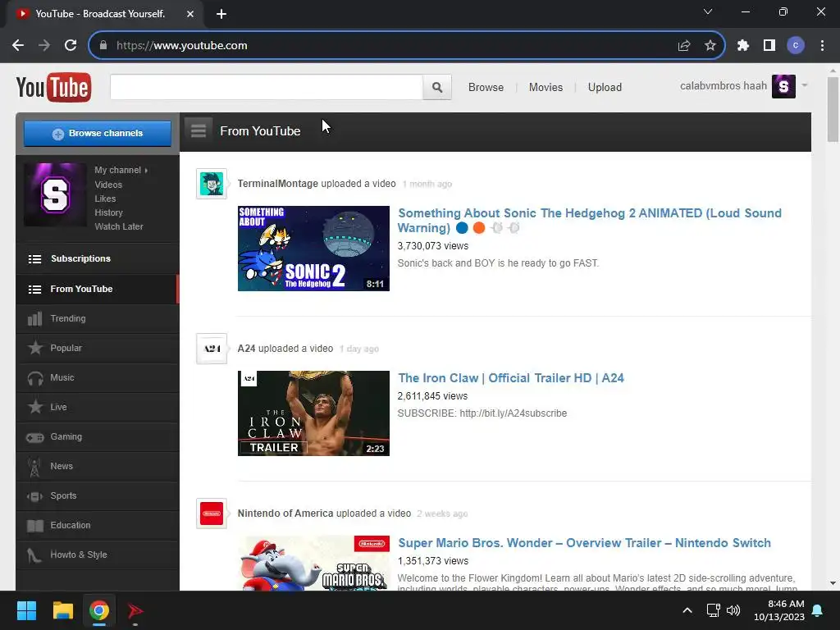
Task: Click the A24 channel name
Action: pyautogui.click(x=246, y=349)
